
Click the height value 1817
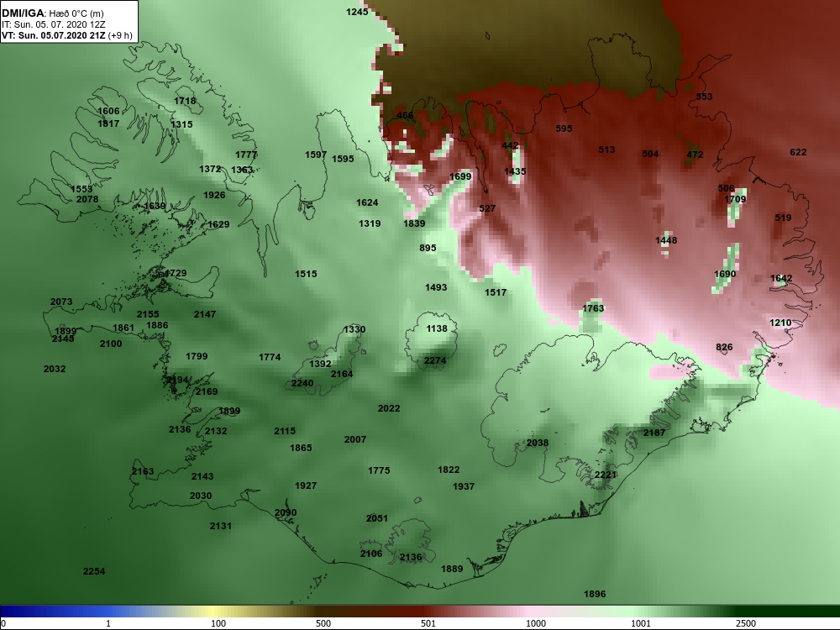[x=108, y=123]
